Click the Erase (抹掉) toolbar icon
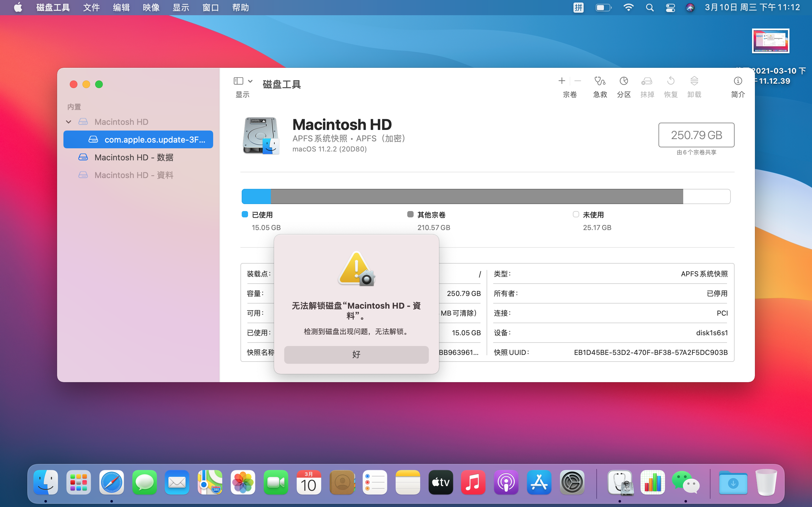The height and width of the screenshot is (507, 812). (647, 81)
